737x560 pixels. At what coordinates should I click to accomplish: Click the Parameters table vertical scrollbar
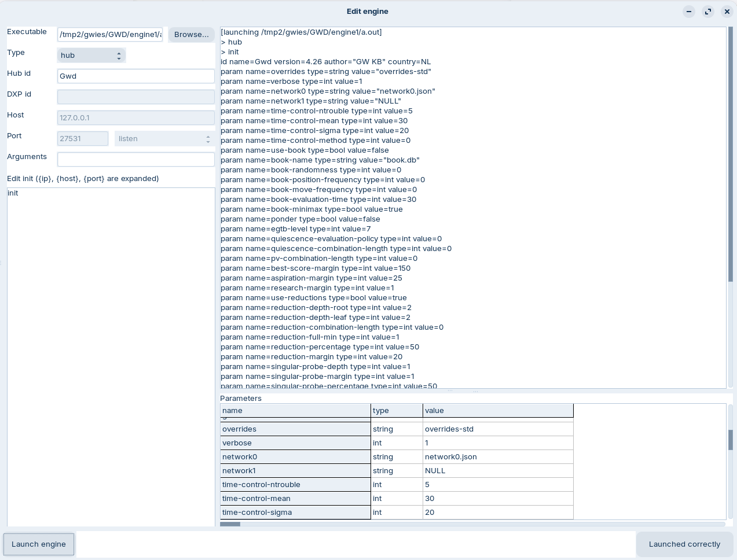click(x=731, y=462)
